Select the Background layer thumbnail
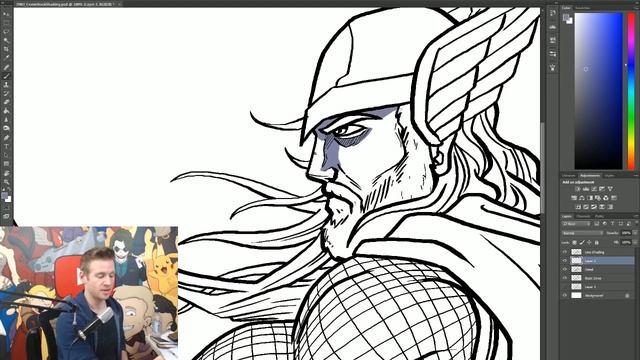Viewport: 640px width, 360px height. click(x=576, y=296)
